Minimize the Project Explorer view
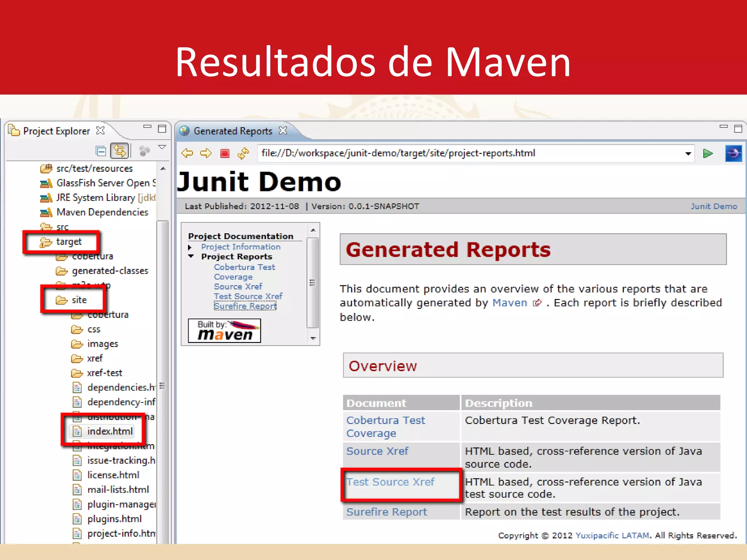 [147, 127]
